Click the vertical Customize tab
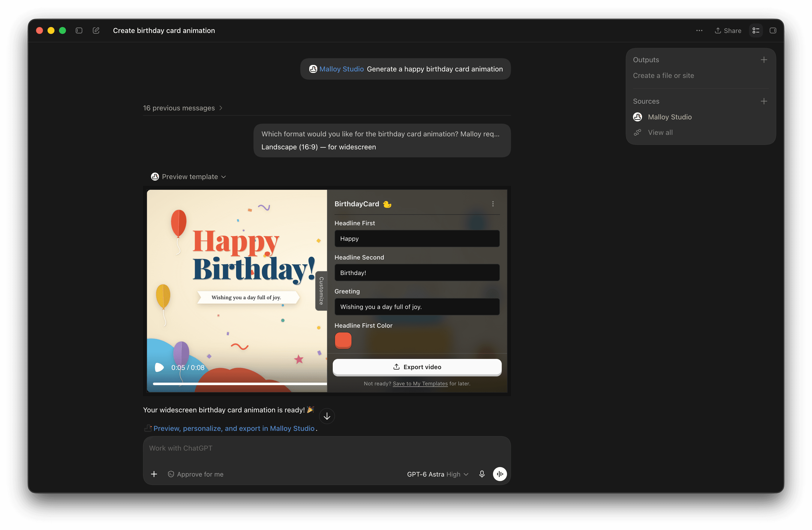The height and width of the screenshot is (530, 812). tap(321, 291)
